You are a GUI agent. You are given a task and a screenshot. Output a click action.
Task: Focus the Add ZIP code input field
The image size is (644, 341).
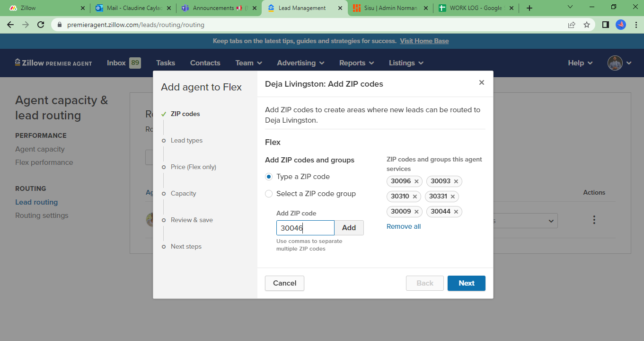tap(305, 228)
